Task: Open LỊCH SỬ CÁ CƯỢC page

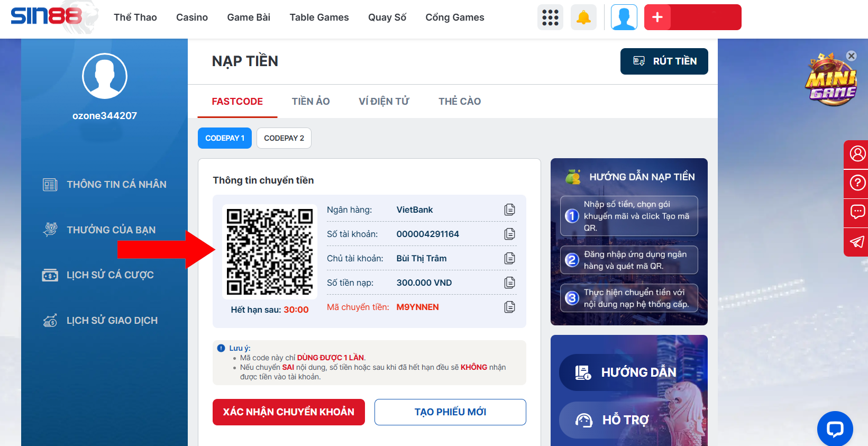Action: [x=110, y=275]
